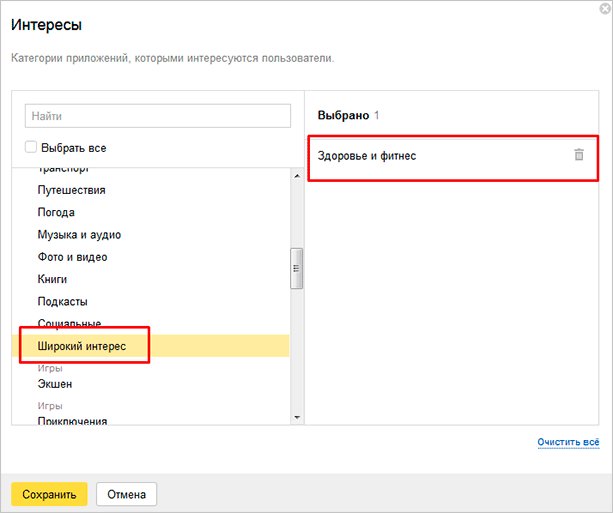Pick Фото и видео category

(x=72, y=257)
